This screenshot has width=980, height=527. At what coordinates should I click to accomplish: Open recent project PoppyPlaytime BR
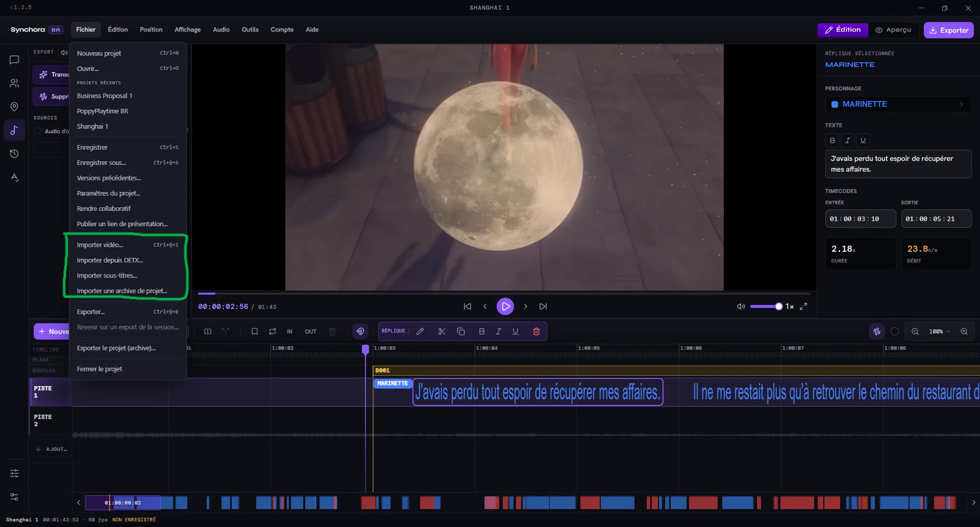pos(128,111)
